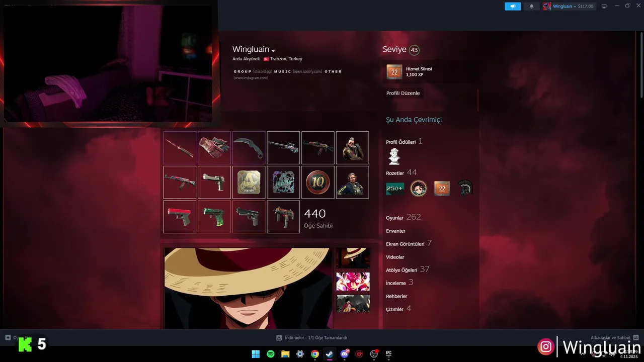Select the AWP sniper rifle showcase item
Screen dimensions: 644x362
(283, 148)
